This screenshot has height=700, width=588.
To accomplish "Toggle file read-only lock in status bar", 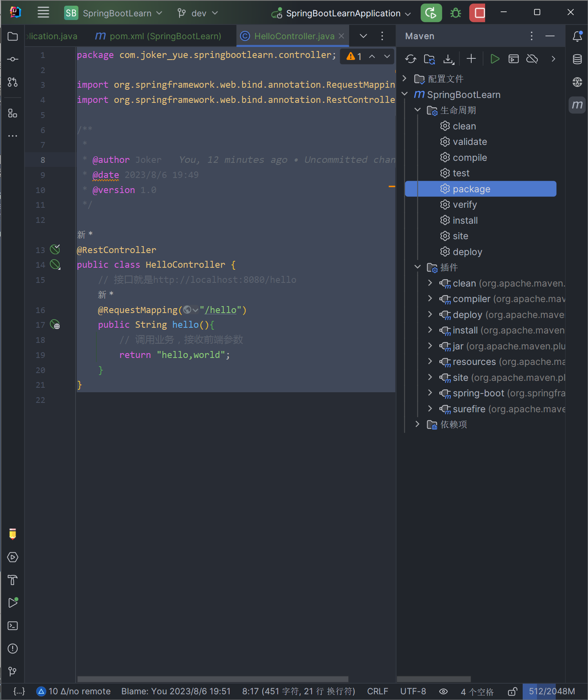I will pyautogui.click(x=512, y=691).
